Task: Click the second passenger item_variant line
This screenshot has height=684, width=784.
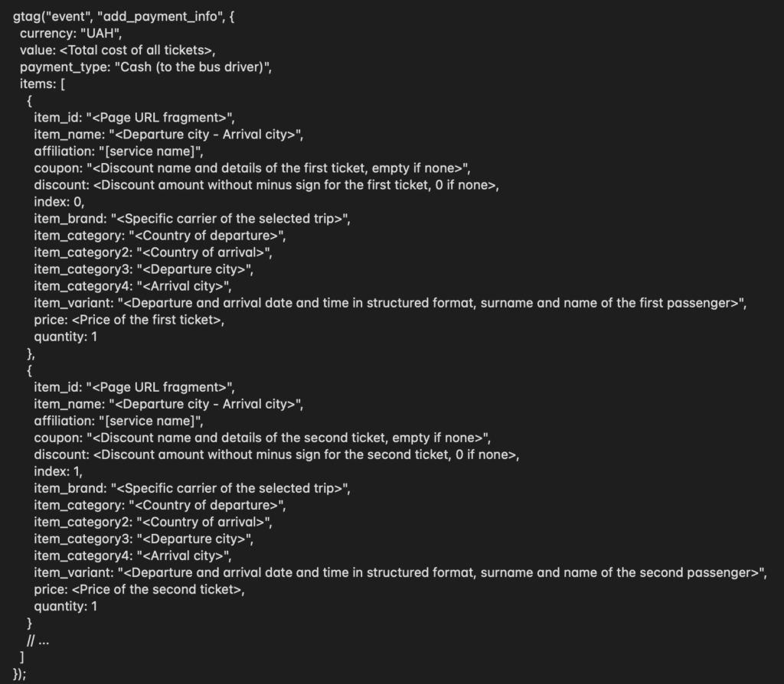Action: pyautogui.click(x=400, y=572)
